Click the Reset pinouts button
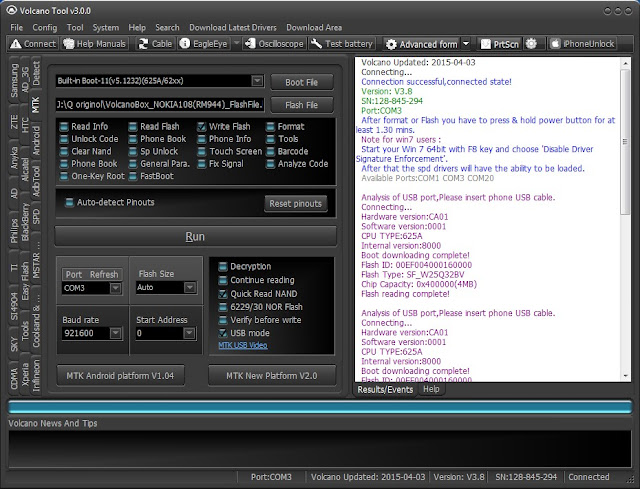The height and width of the screenshot is (489, 640). click(296, 203)
